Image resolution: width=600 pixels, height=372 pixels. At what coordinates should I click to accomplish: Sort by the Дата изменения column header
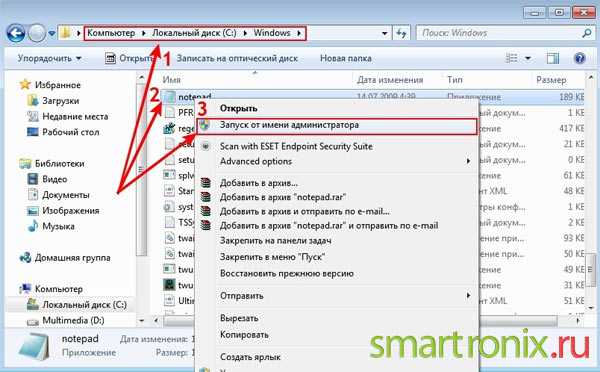390,80
